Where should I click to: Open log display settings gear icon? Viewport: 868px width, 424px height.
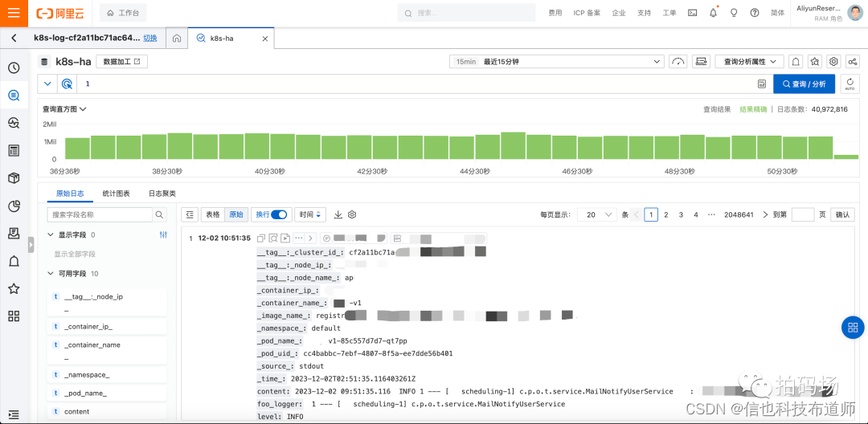[351, 214]
